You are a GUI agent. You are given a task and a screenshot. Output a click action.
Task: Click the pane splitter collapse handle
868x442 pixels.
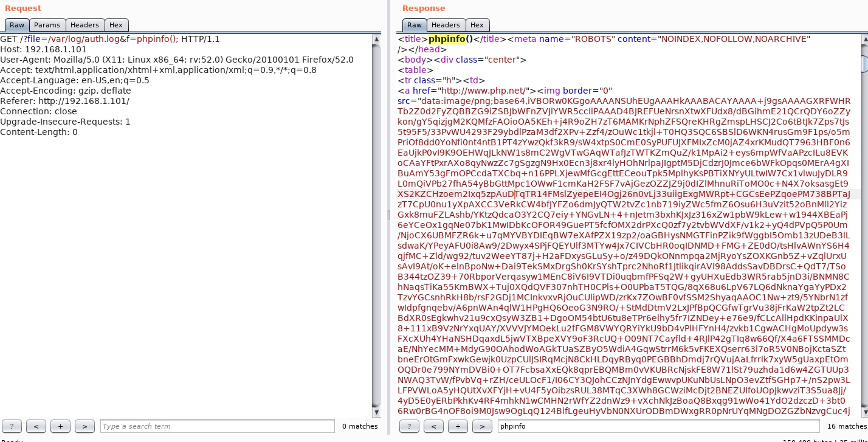[x=390, y=215]
